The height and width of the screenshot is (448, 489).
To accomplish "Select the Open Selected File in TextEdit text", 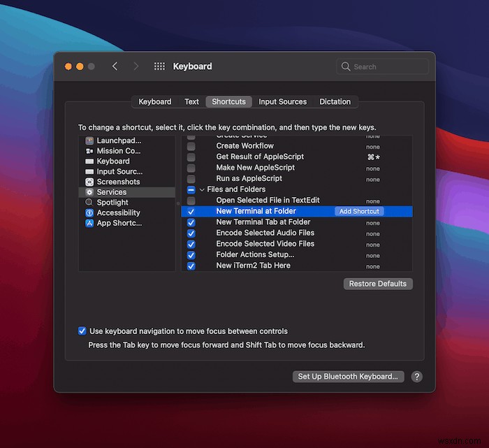I will [268, 201].
